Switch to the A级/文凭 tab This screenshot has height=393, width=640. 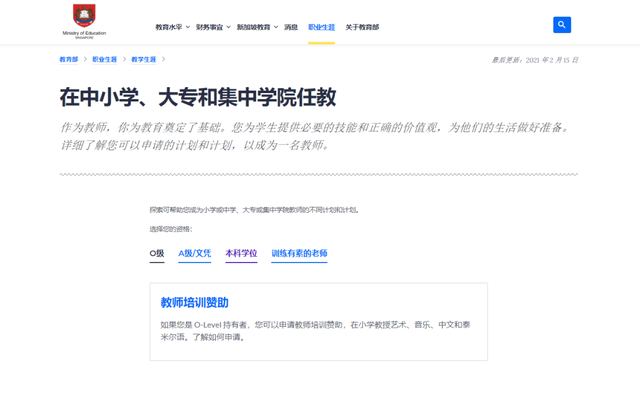tap(195, 253)
